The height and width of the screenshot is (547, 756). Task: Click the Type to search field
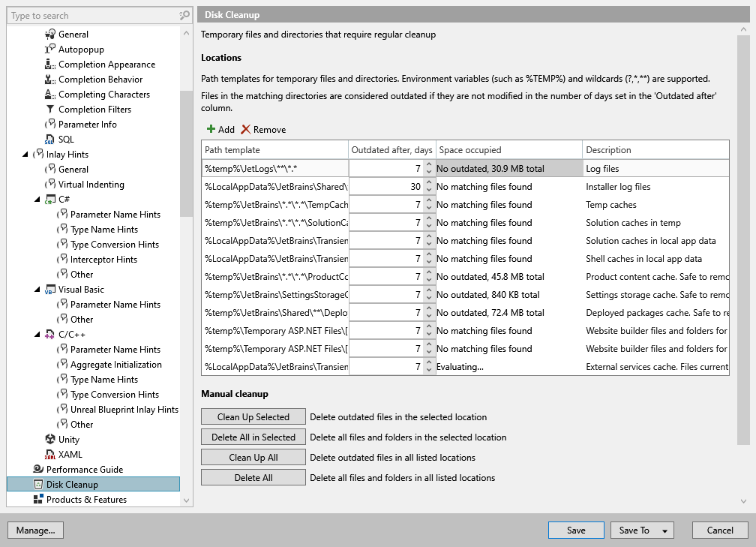(x=90, y=16)
